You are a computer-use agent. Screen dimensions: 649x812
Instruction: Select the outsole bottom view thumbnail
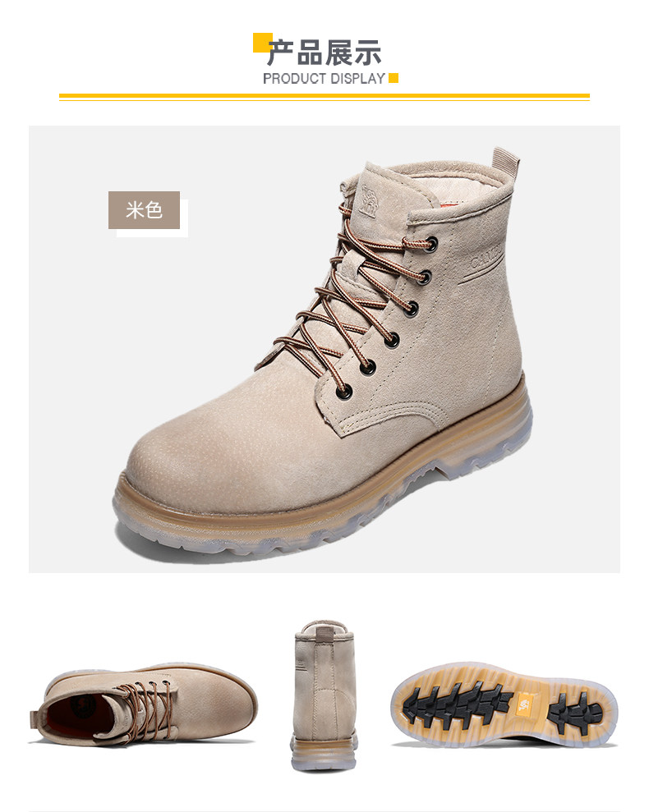(504, 704)
